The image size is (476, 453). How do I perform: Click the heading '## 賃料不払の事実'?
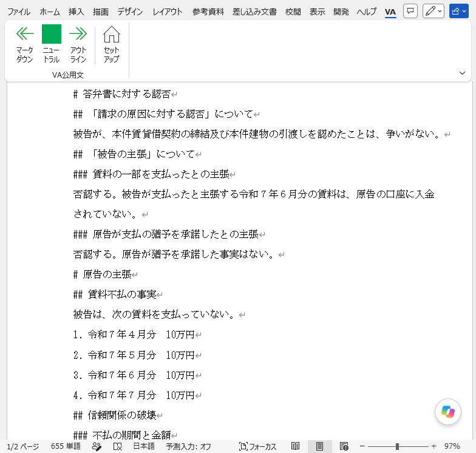(115, 295)
